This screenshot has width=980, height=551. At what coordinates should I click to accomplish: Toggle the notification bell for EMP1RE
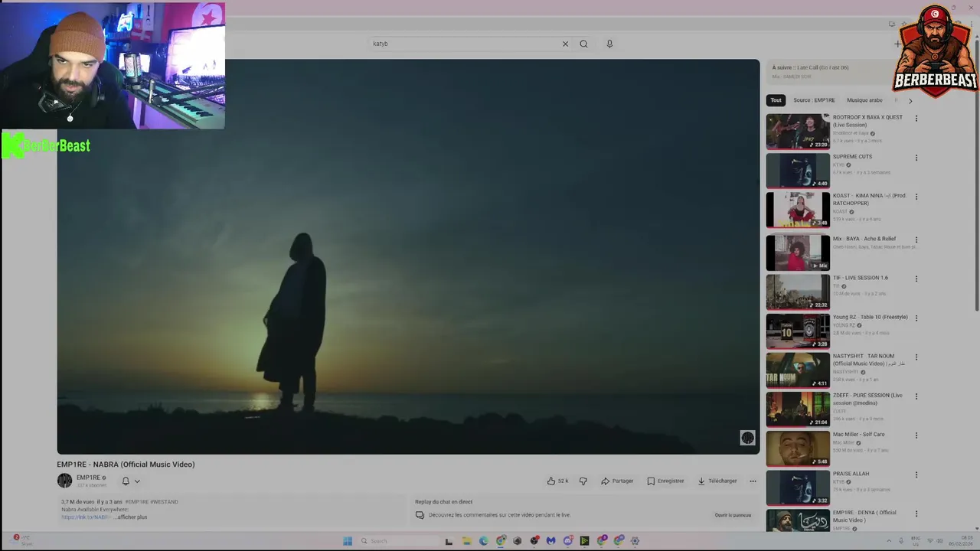click(126, 481)
